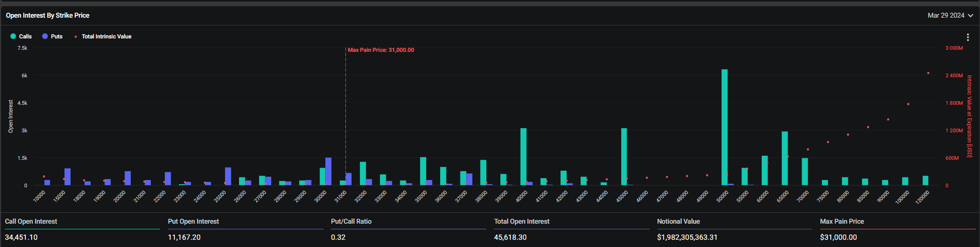This screenshot has width=980, height=247.
Task: Click the Open Interest By Strike Price title
Action: coord(48,16)
